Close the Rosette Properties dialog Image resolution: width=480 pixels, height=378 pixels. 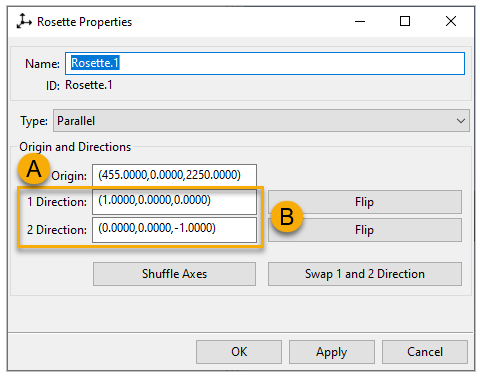[451, 21]
